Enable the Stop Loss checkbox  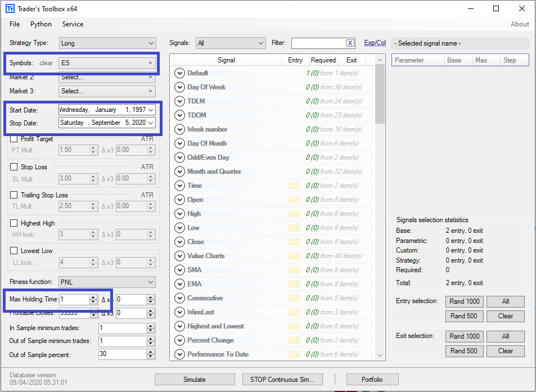pyautogui.click(x=14, y=167)
